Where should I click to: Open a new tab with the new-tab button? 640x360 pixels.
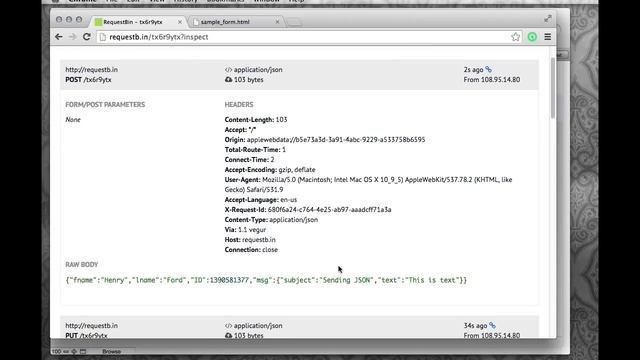click(x=294, y=22)
